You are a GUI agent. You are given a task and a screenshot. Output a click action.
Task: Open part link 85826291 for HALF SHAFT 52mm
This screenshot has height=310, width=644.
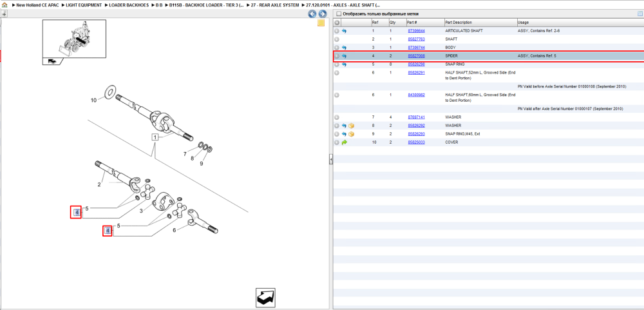tap(416, 73)
